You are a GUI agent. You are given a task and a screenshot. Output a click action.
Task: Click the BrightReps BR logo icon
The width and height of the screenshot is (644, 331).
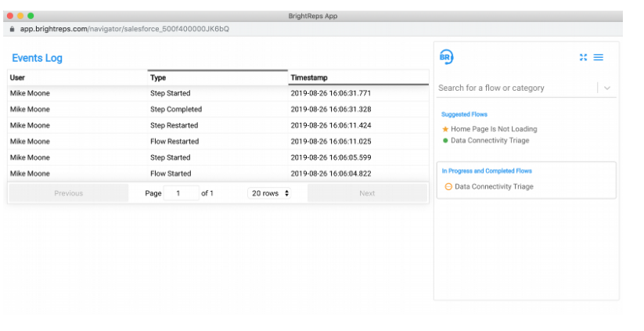point(447,57)
